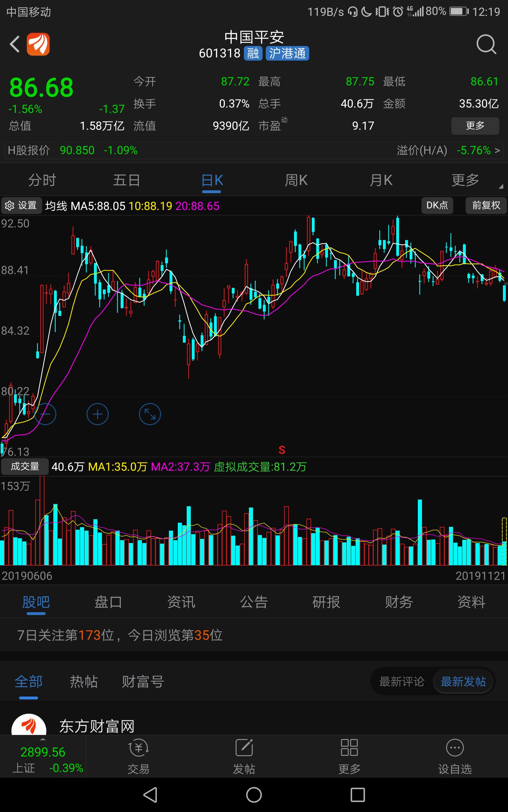The height and width of the screenshot is (812, 508).
Task: Tap 东方财富网 poster name
Action: click(x=97, y=726)
